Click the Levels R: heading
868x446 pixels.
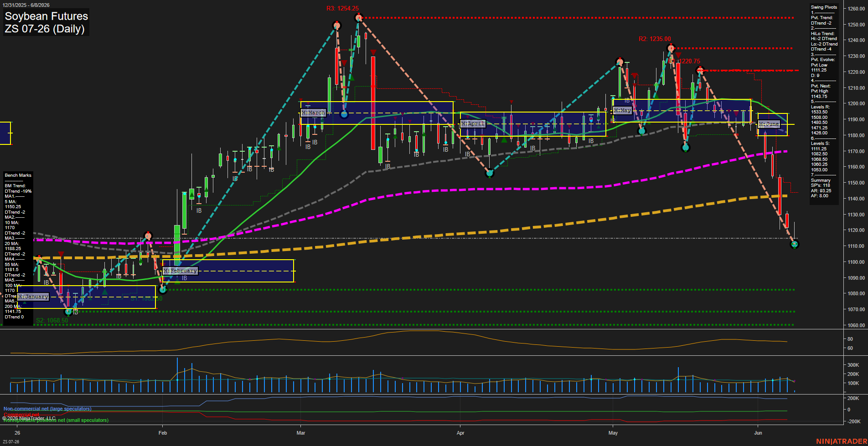[820, 107]
